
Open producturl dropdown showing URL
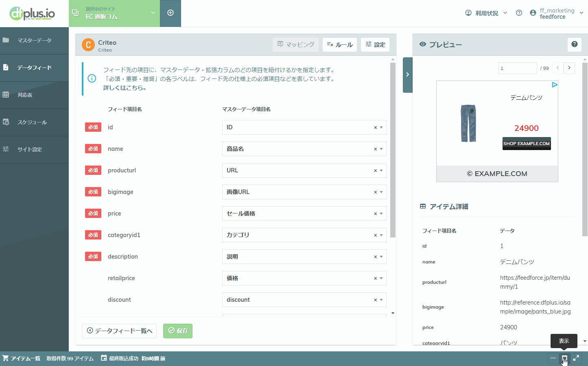[x=304, y=170]
